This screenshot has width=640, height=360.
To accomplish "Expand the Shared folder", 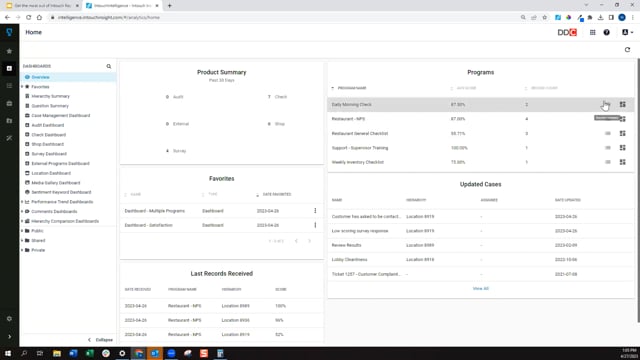I will click(x=22, y=240).
